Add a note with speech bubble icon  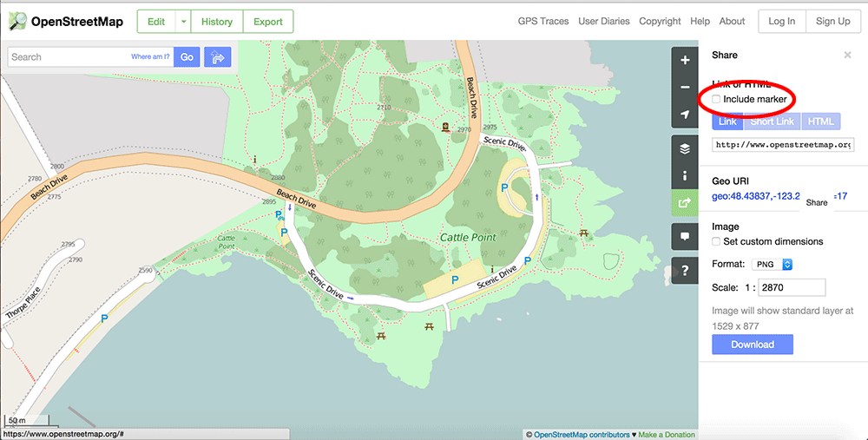coord(685,236)
